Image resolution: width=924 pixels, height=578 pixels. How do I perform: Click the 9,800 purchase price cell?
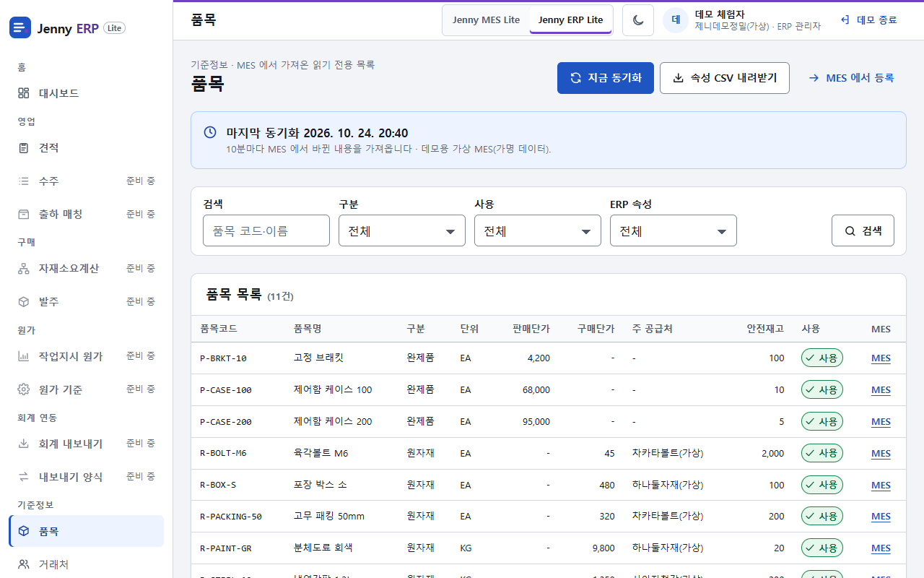pos(603,548)
